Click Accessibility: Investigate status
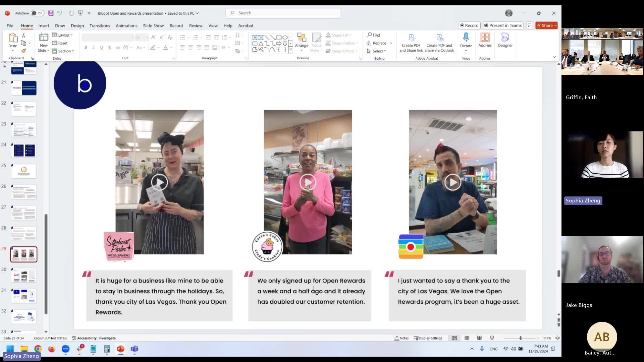The height and width of the screenshot is (362, 644). [x=94, y=338]
